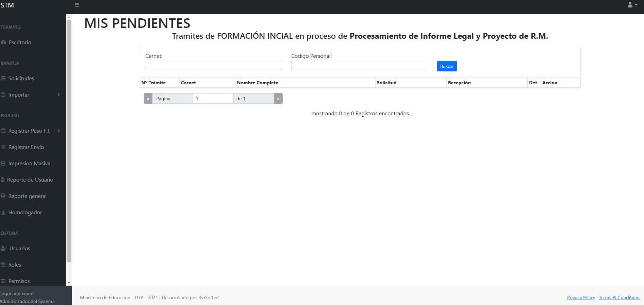Click the Registrar Envío barcode icon
644x305 pixels.
3,147
